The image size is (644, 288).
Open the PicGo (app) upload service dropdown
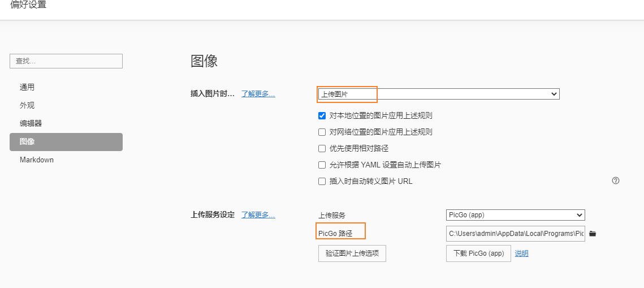click(x=516, y=215)
